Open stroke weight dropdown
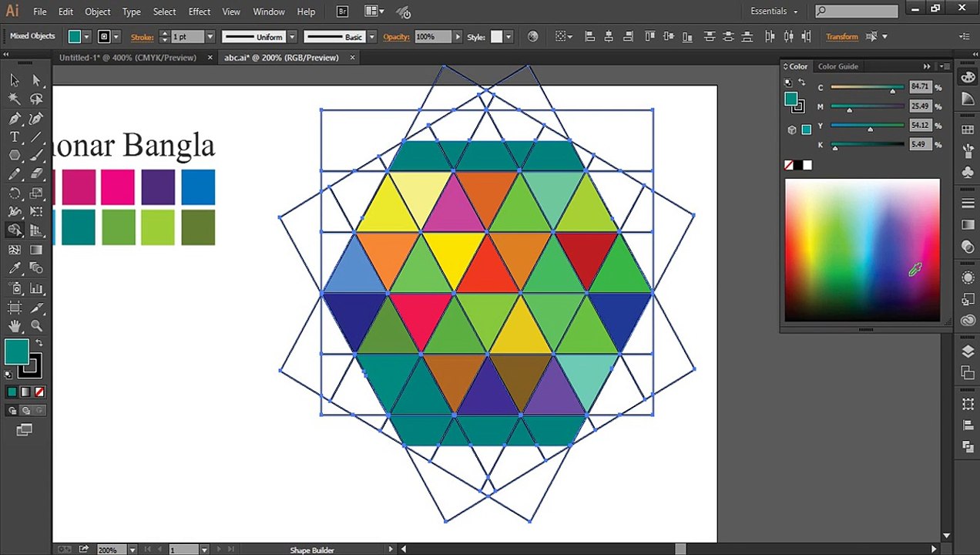This screenshot has height=555, width=980. click(210, 37)
